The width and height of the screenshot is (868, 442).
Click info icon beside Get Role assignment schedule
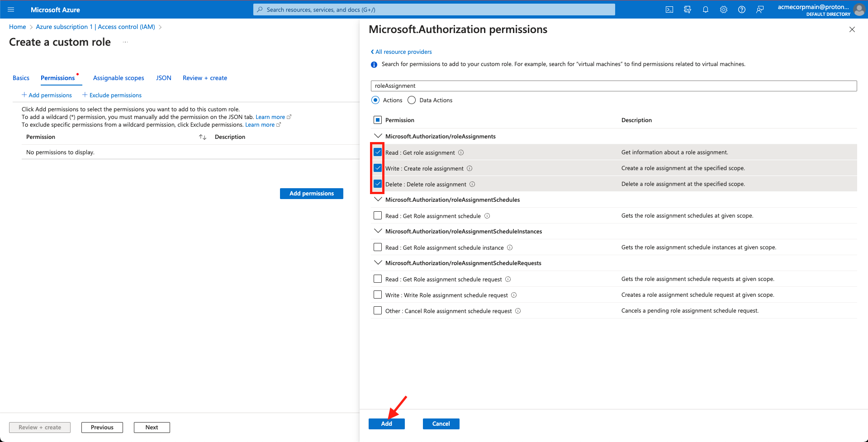click(487, 216)
